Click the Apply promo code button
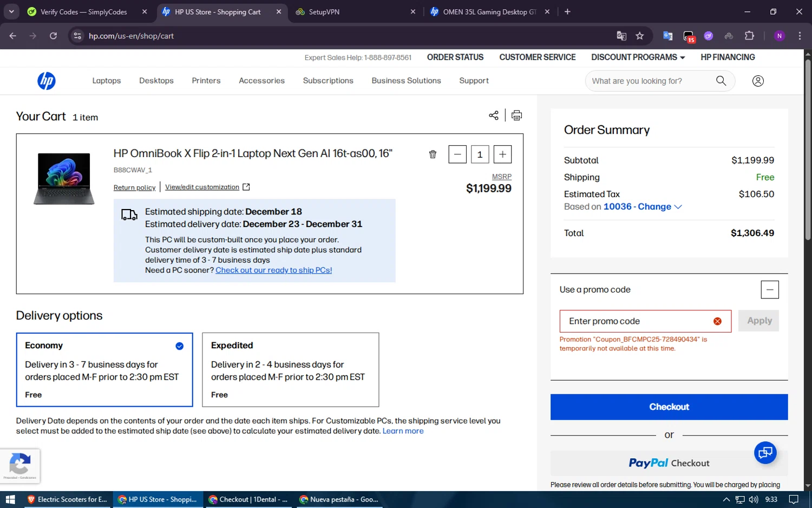 point(759,321)
